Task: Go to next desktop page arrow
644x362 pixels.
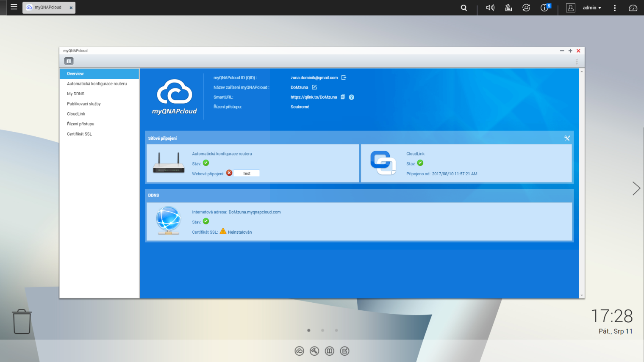Action: point(636,188)
